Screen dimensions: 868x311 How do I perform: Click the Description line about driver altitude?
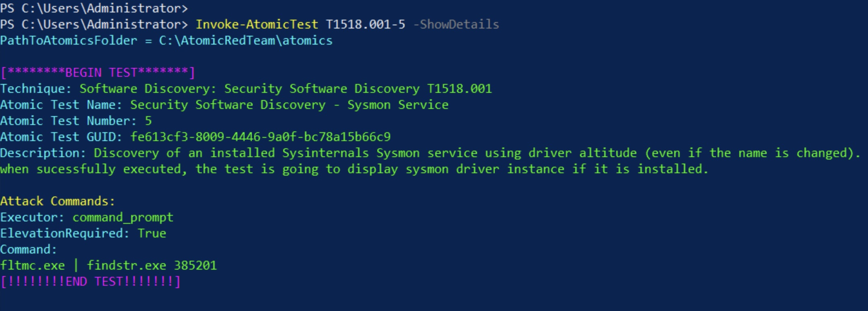[x=430, y=153]
